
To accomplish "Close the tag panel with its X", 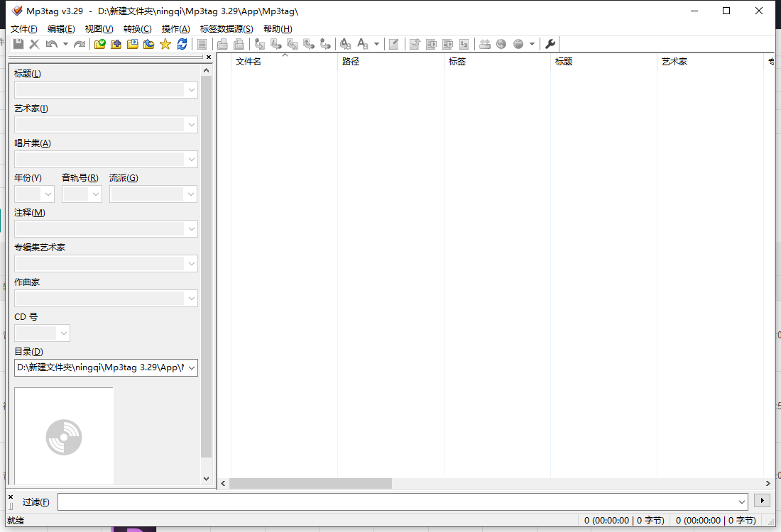I will (209, 57).
